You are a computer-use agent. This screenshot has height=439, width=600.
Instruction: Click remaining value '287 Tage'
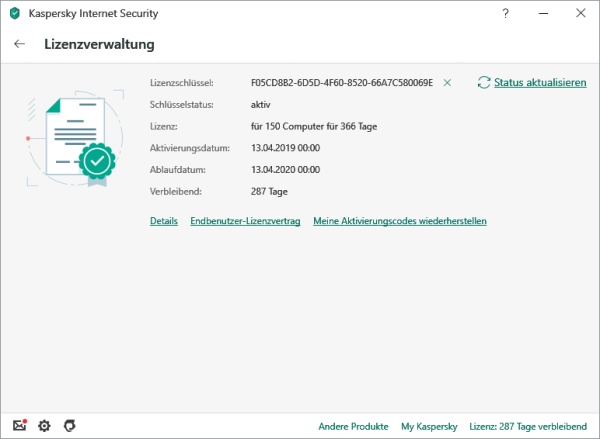point(269,191)
